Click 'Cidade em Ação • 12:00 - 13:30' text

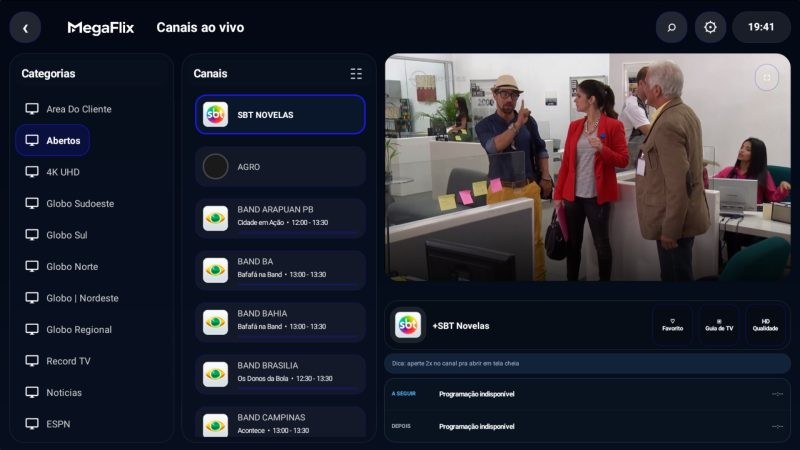point(283,222)
